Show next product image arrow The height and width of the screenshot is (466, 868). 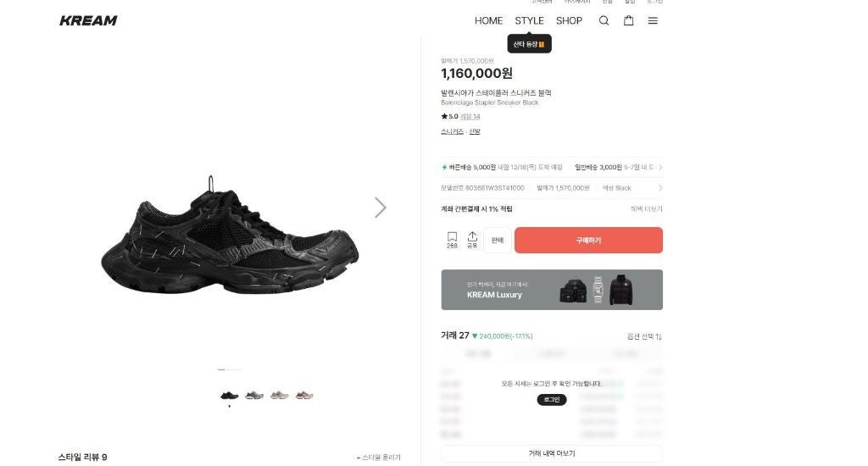pos(380,208)
